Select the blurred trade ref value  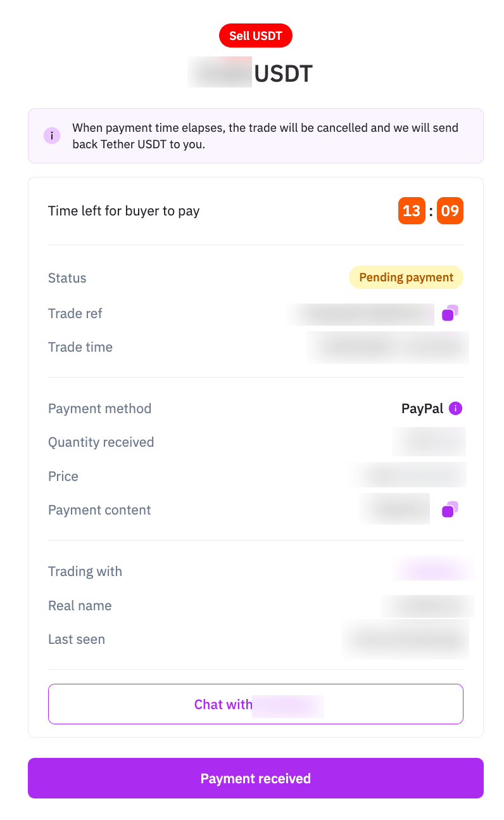[x=360, y=314]
